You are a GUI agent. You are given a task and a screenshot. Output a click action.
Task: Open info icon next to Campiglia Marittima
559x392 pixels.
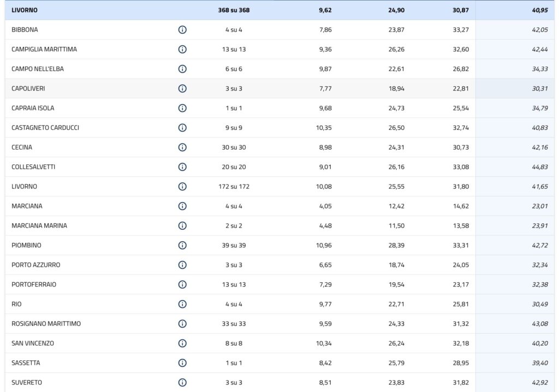click(182, 49)
